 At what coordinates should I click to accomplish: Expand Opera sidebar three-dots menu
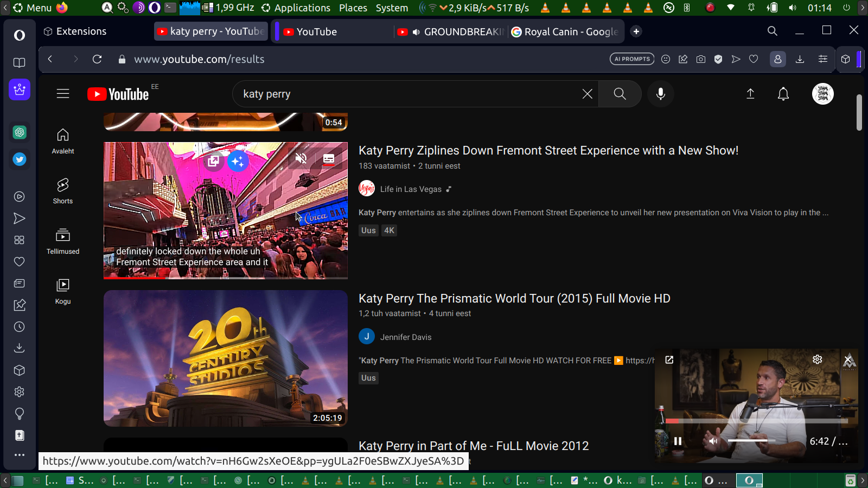click(20, 455)
